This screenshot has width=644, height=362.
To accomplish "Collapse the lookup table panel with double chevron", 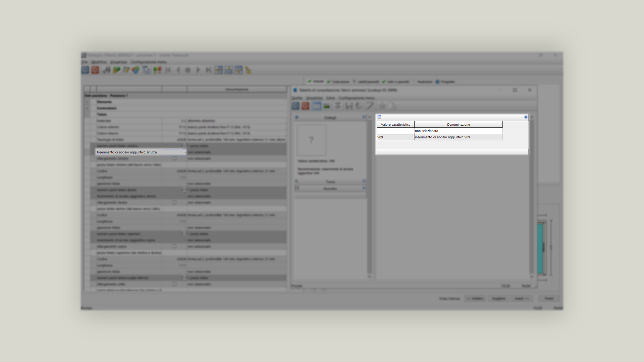I will (526, 117).
